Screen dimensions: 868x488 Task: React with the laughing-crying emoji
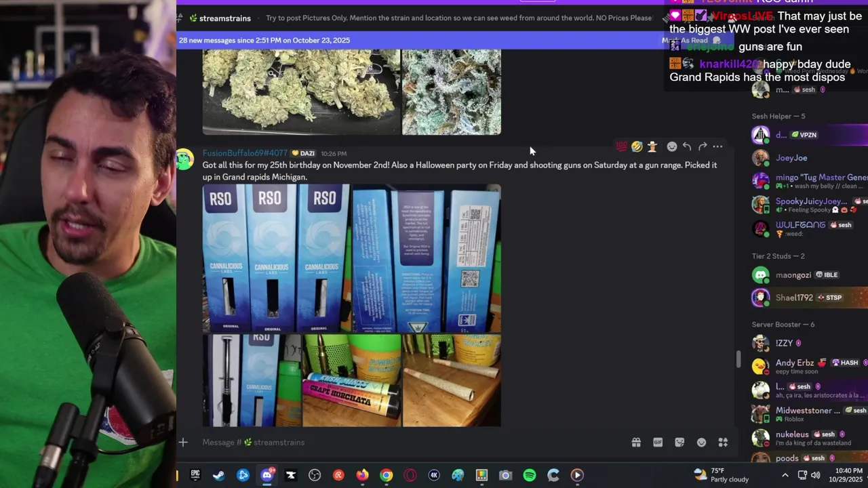click(x=637, y=146)
